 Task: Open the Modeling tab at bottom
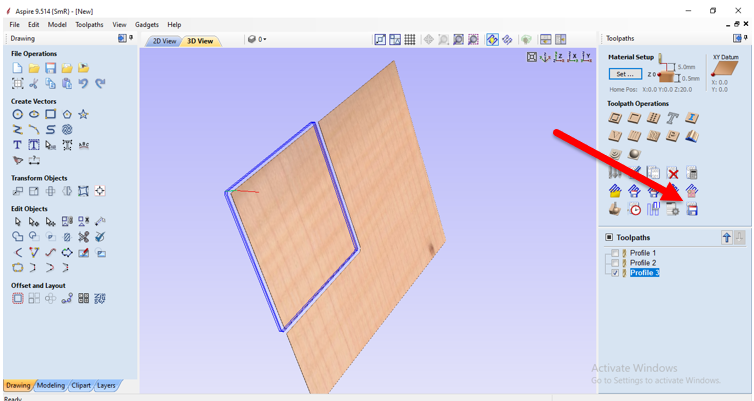click(x=50, y=385)
